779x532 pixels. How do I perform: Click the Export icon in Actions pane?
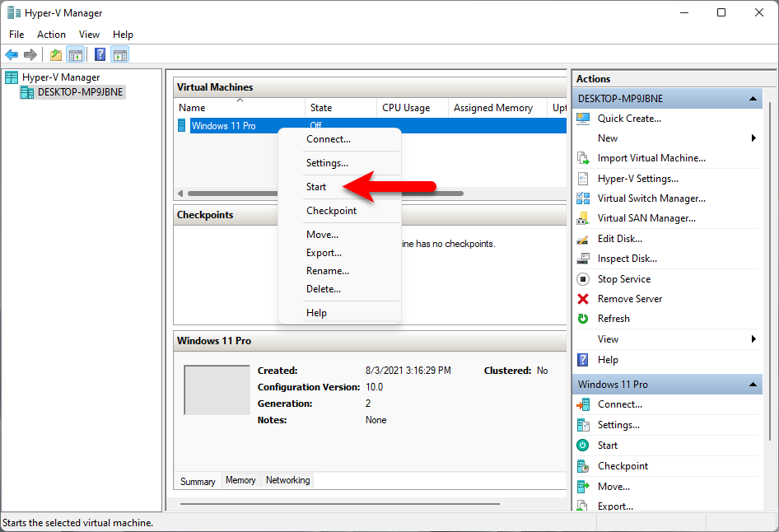point(583,506)
